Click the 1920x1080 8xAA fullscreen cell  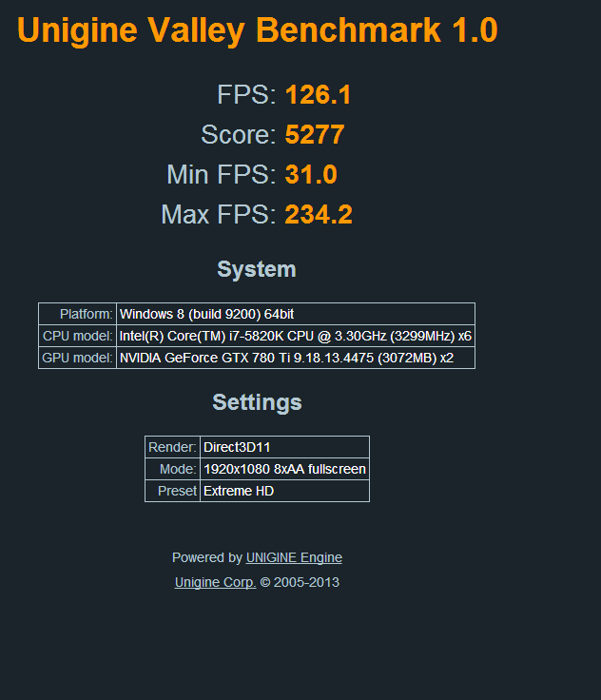285,469
